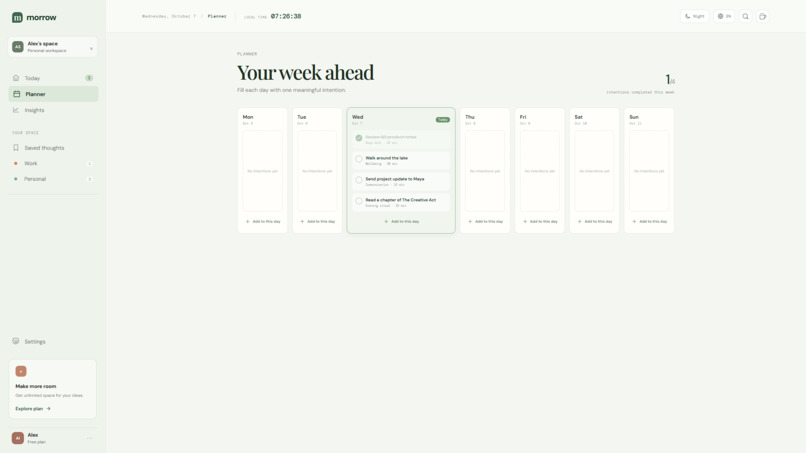Toggle Night mode
This screenshot has width=806, height=453.
(694, 16)
